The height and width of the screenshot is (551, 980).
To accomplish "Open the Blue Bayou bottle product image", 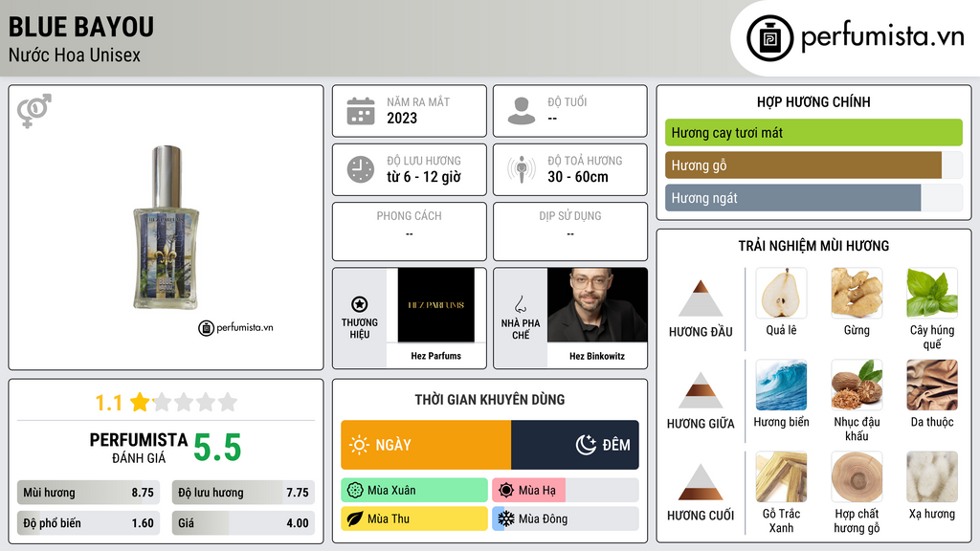I will click(x=167, y=228).
